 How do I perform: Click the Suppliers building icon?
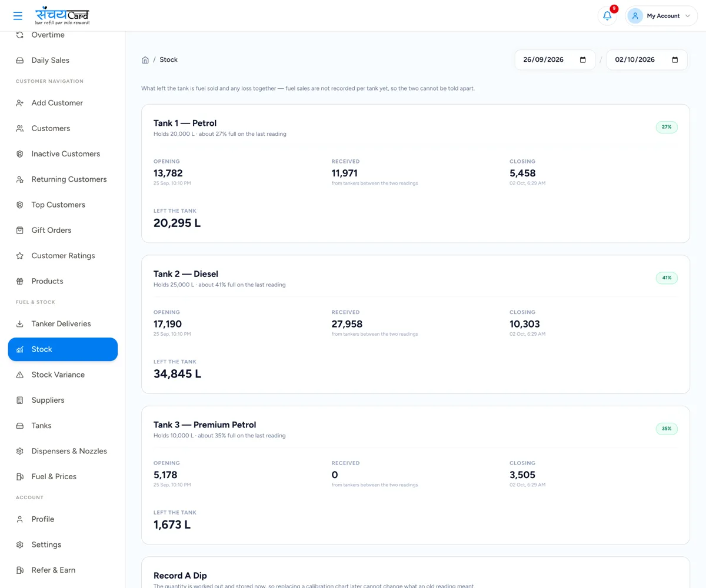(19, 400)
